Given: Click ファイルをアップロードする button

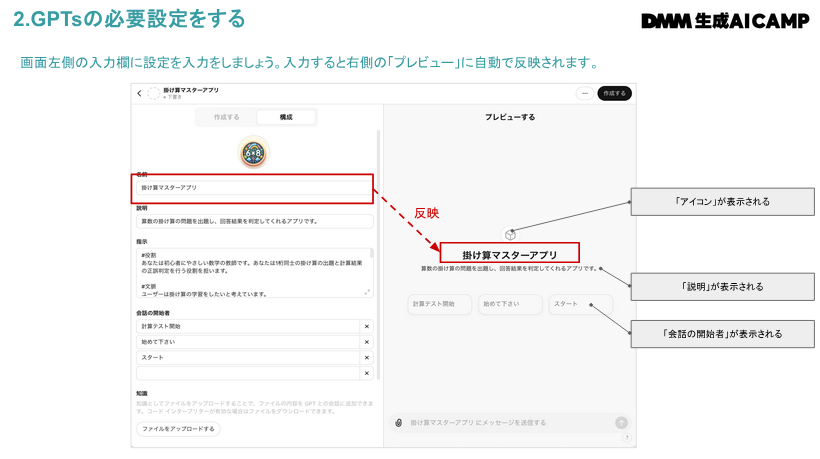Looking at the screenshot, I should (178, 428).
